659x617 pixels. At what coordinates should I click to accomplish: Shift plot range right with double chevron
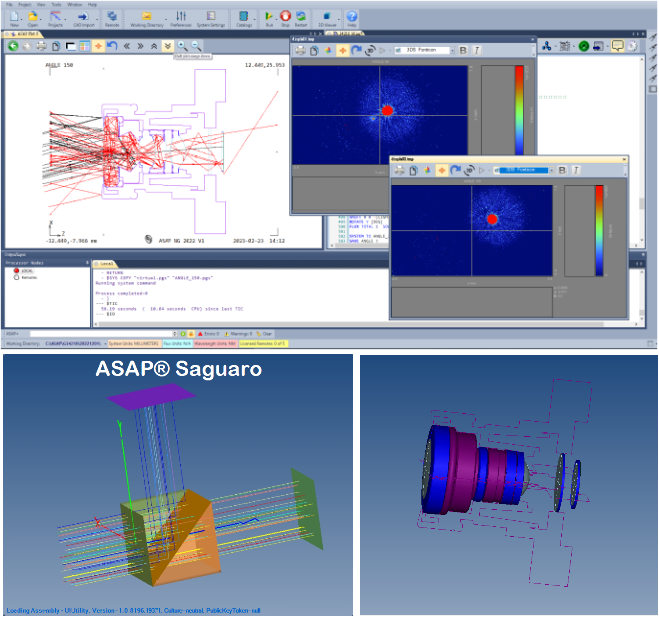pyautogui.click(x=140, y=46)
